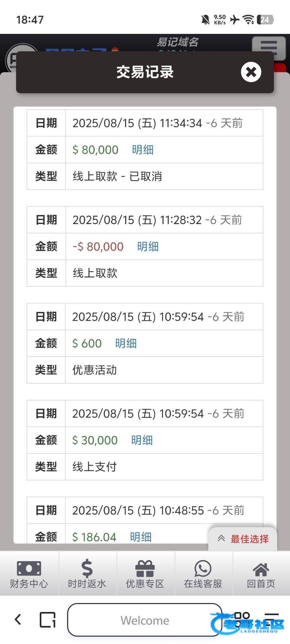The width and height of the screenshot is (290, 644).
Task: View 明细 for cancelled $80,000 withdrawal
Action: point(143,150)
